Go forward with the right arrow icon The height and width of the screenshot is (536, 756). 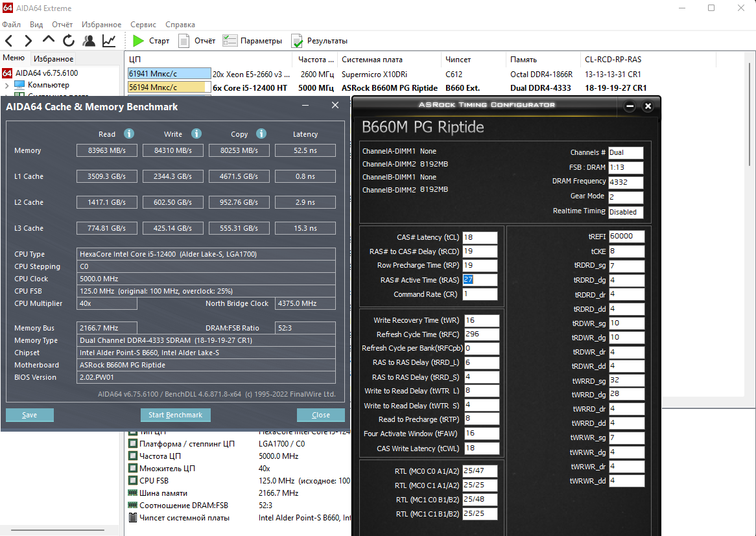point(29,41)
